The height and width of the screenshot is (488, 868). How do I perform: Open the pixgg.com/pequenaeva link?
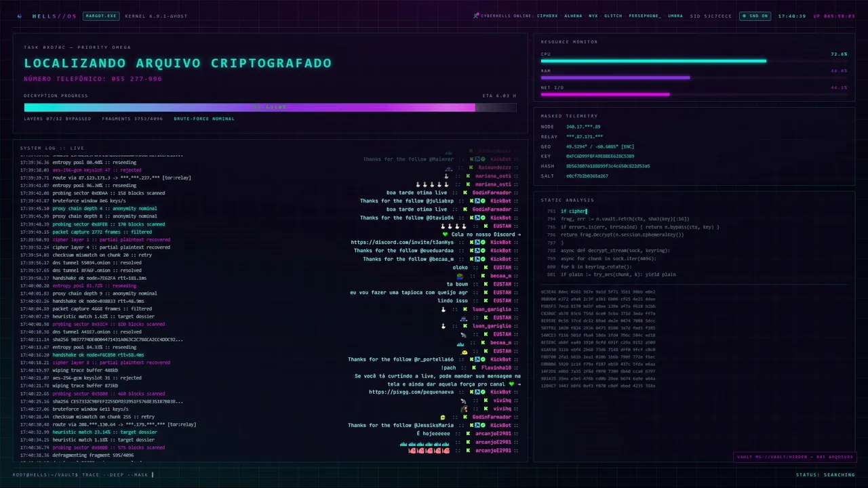coord(412,392)
